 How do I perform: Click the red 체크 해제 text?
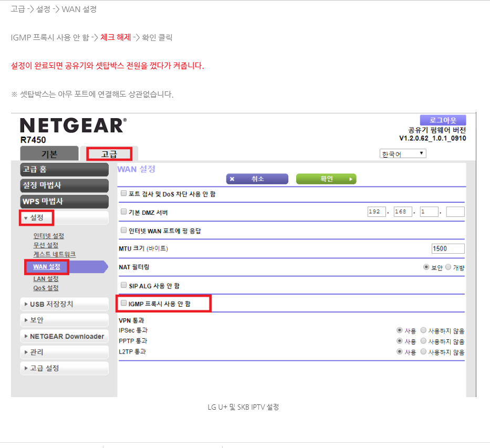pos(116,37)
